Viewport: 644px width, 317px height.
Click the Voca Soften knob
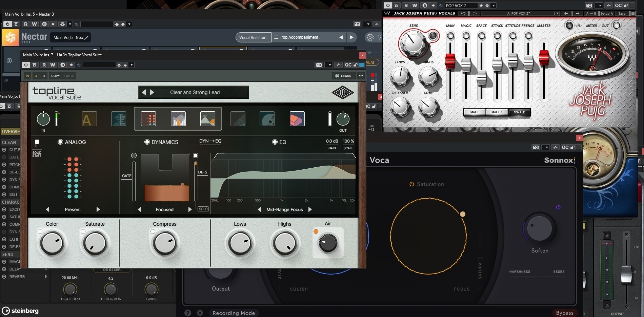540,228
